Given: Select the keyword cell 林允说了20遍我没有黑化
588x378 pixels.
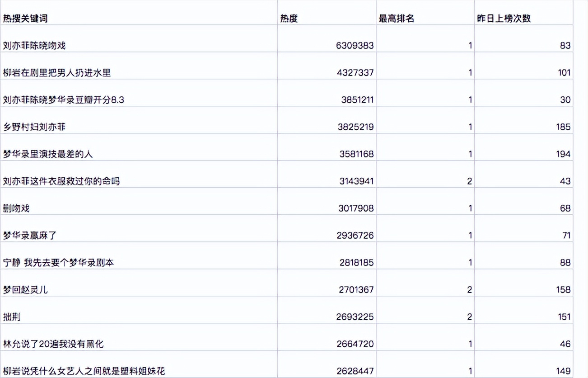Looking at the screenshot, I should pos(53,344).
